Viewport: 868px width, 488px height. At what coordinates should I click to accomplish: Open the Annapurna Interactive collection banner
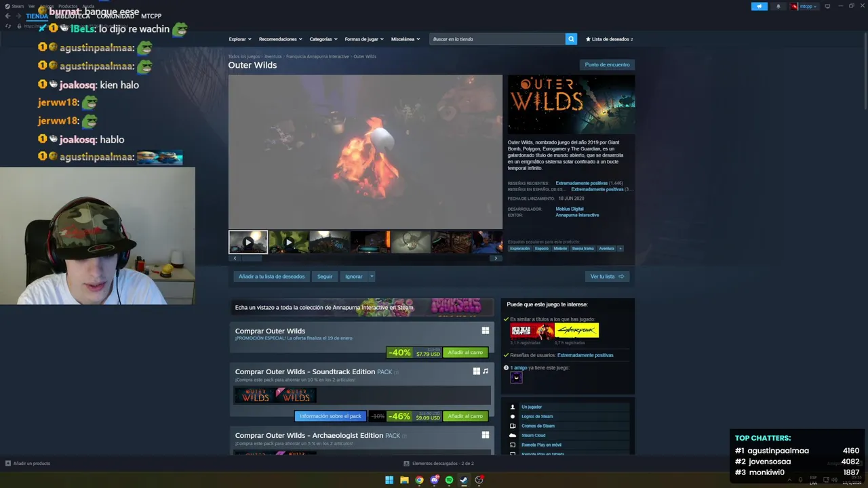tap(362, 307)
